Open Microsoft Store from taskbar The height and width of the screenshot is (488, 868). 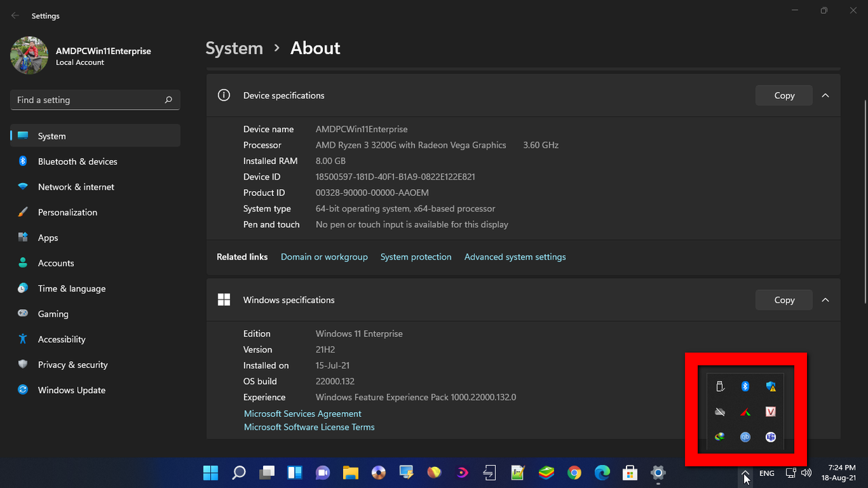tap(630, 472)
